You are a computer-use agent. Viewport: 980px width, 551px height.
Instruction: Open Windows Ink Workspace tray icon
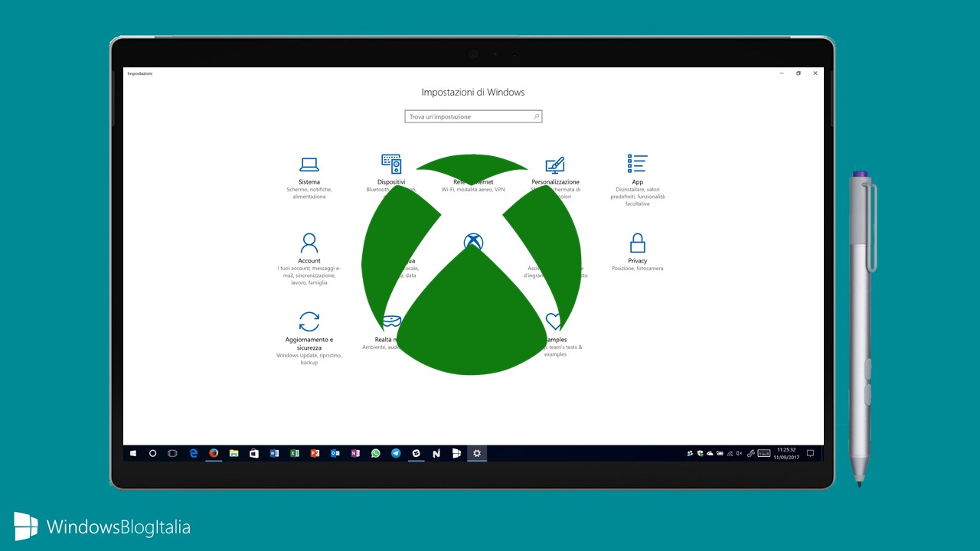click(x=751, y=453)
